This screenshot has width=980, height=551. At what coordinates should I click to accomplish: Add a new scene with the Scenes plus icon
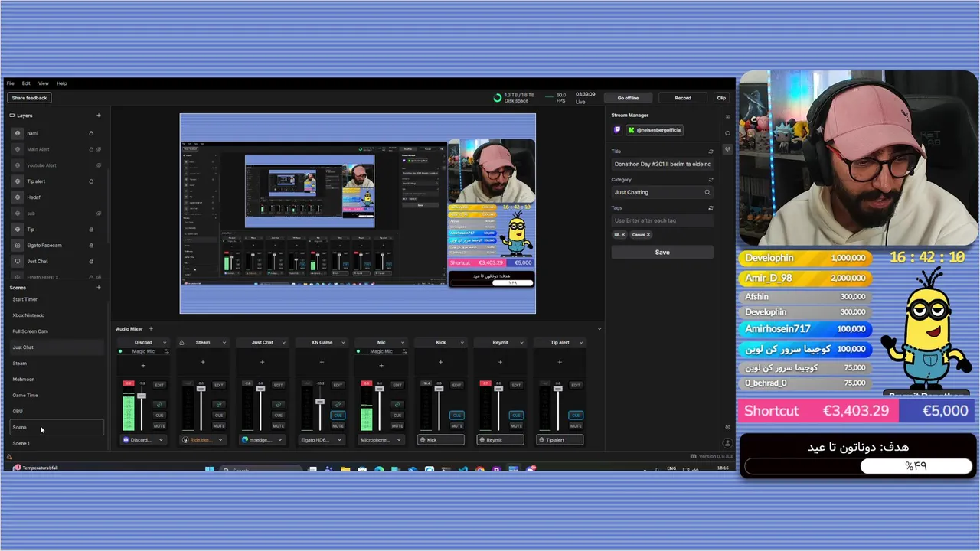coord(98,288)
